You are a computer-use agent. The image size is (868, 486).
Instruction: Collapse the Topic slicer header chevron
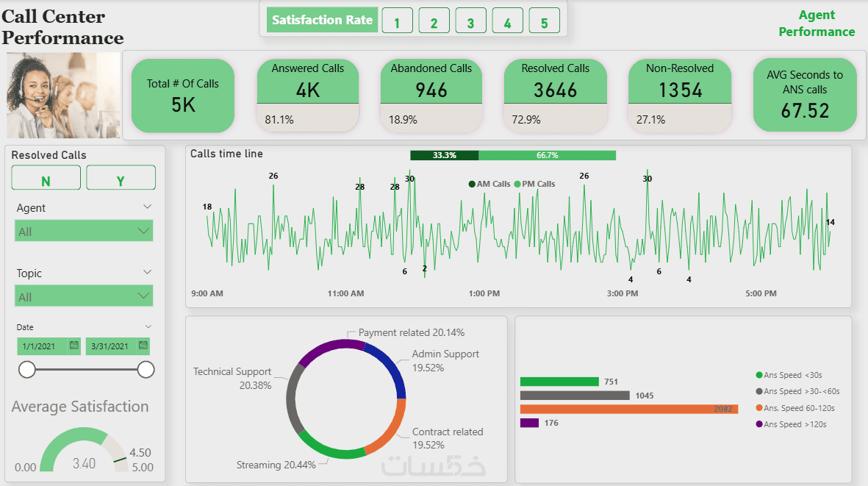point(147,272)
